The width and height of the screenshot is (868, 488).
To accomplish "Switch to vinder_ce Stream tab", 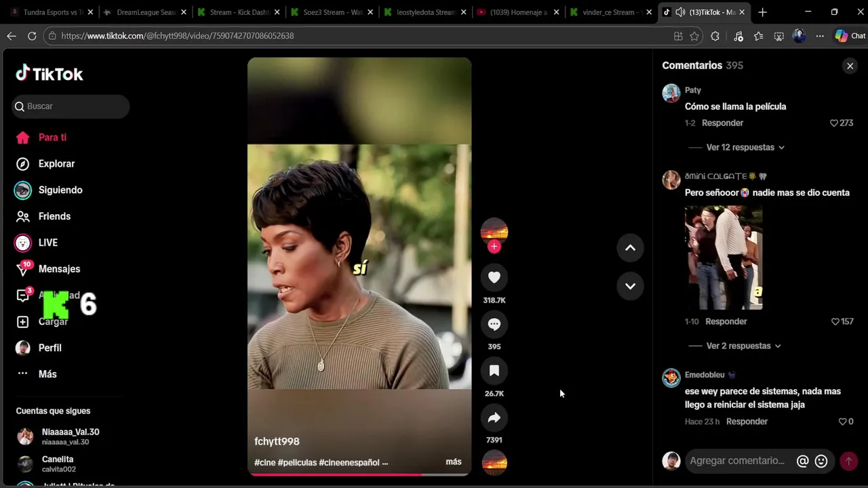I will click(611, 12).
